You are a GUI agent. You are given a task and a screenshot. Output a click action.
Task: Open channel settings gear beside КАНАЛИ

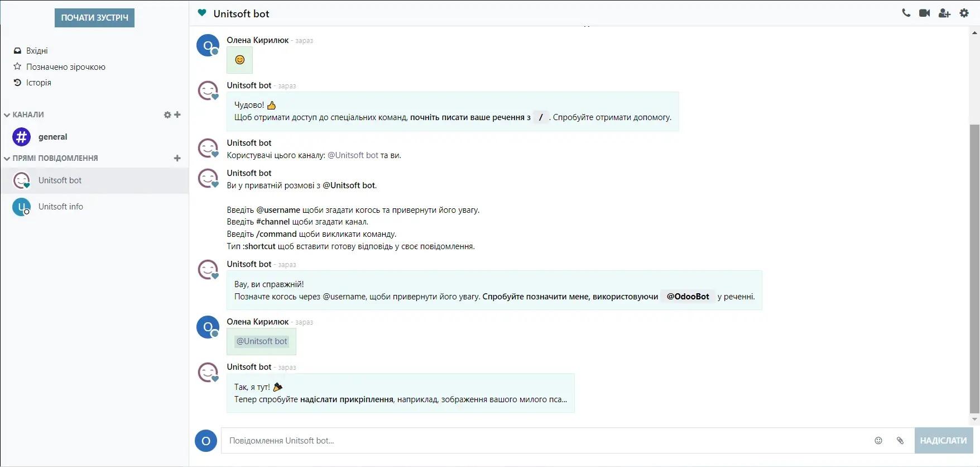point(167,115)
